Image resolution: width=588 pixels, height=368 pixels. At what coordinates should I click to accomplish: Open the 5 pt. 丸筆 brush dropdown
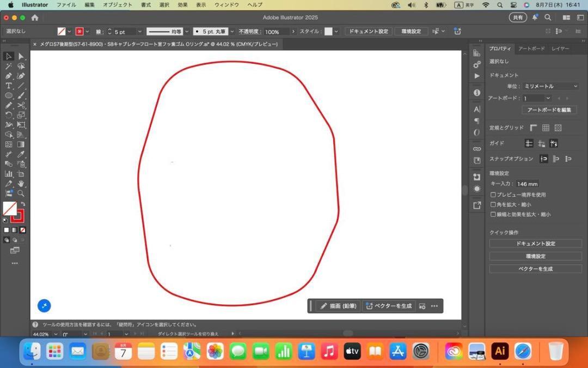[x=232, y=32]
